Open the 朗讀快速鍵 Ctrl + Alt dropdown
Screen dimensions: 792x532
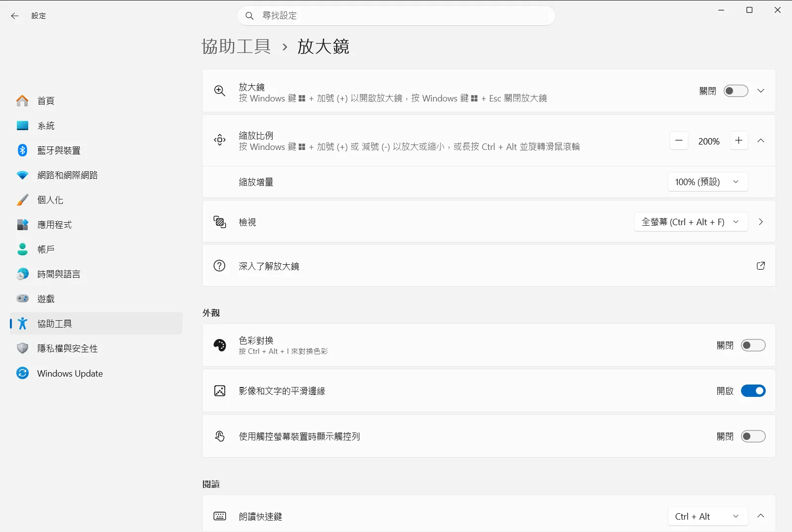708,517
